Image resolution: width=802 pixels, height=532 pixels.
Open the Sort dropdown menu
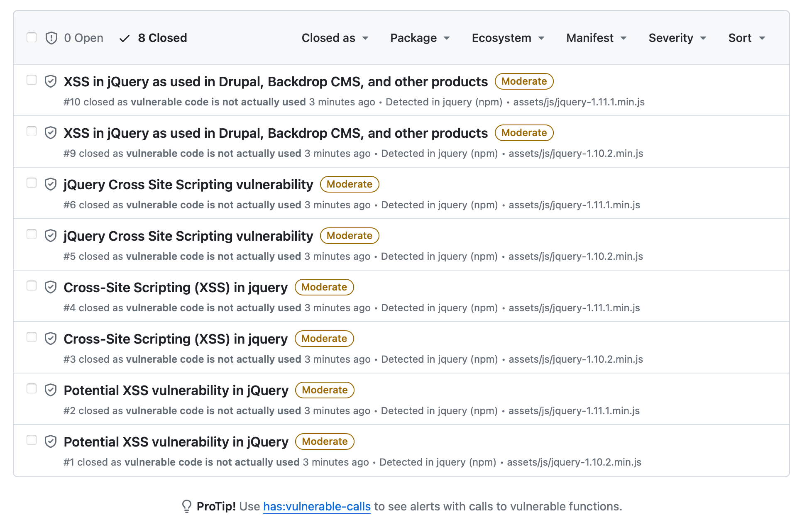click(x=746, y=38)
